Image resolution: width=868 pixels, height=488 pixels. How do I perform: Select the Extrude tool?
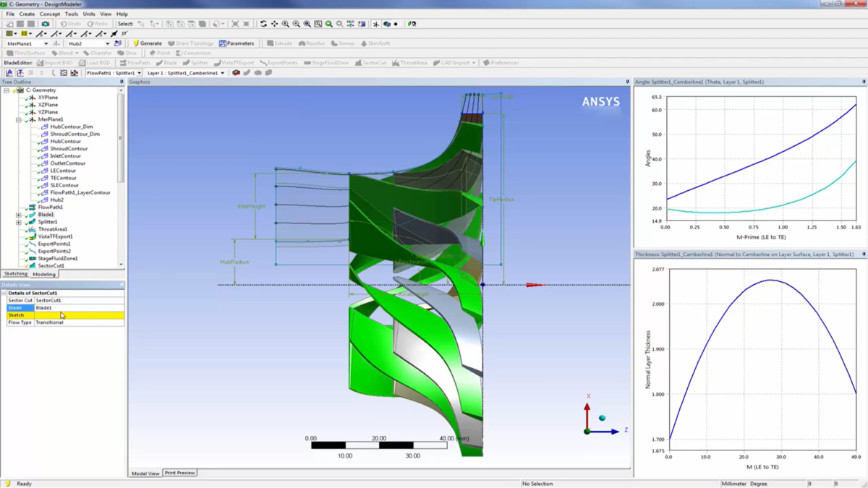278,43
